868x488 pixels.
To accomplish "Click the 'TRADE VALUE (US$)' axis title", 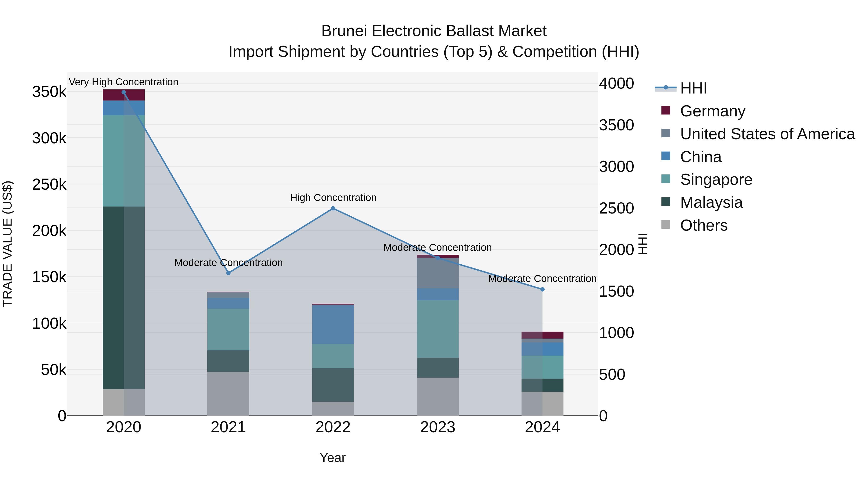I will point(7,244).
